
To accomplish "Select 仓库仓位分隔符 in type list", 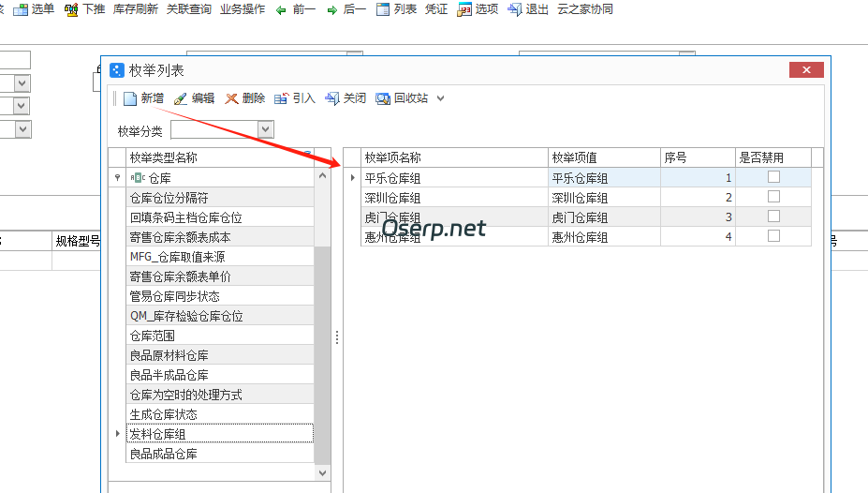I will pyautogui.click(x=220, y=198).
